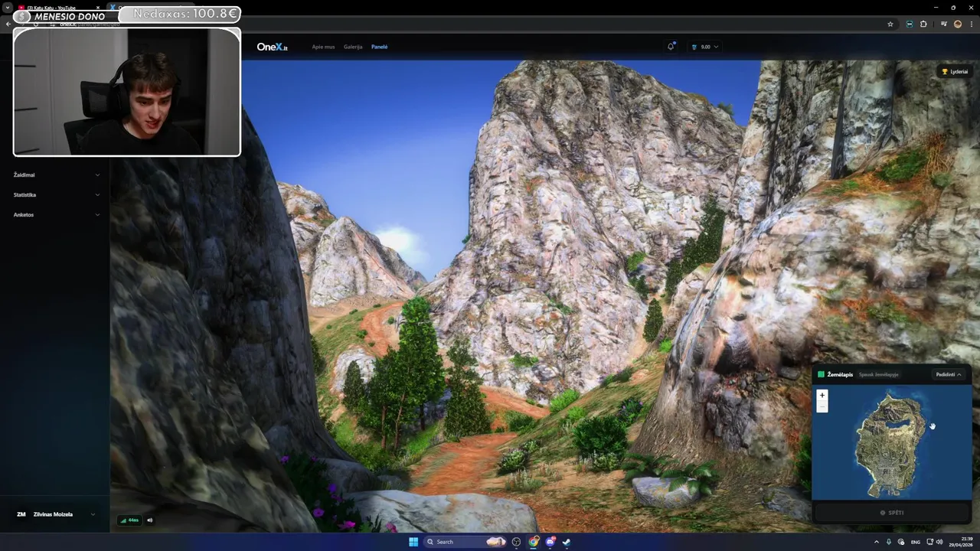The width and height of the screenshot is (980, 551).
Task: Click the microphone tray icon
Action: point(889,542)
